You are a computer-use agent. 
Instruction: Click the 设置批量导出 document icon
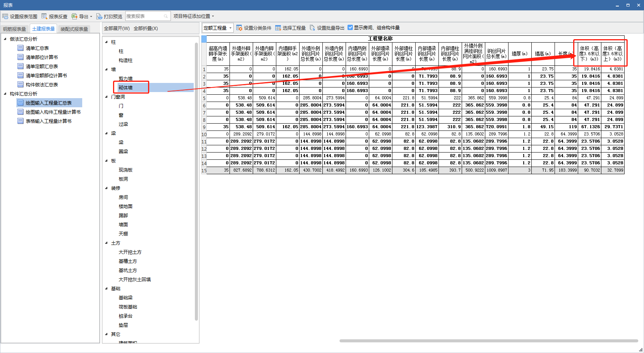pyautogui.click(x=312, y=28)
